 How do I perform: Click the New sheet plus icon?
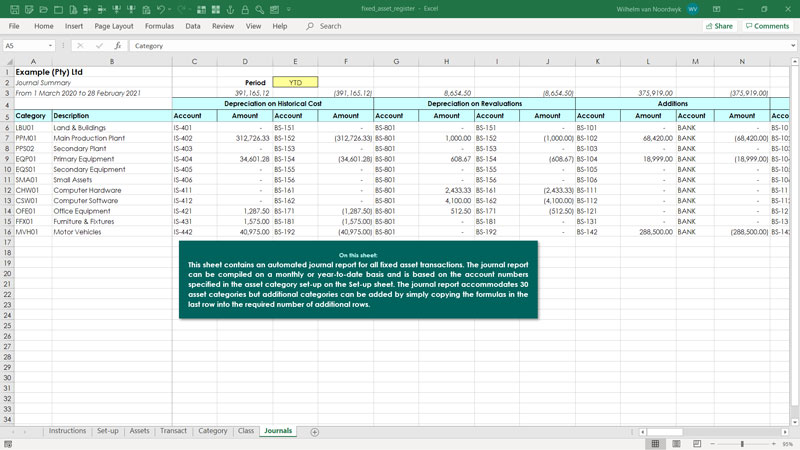[315, 432]
